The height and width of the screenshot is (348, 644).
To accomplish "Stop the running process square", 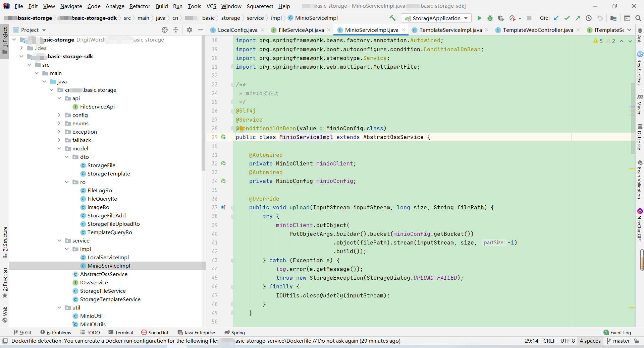I will [x=529, y=18].
